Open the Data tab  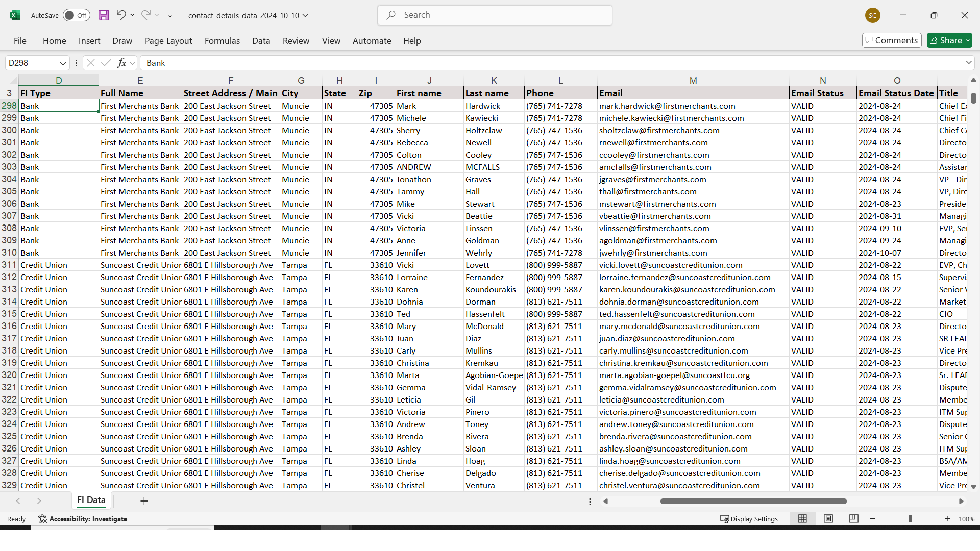click(261, 41)
